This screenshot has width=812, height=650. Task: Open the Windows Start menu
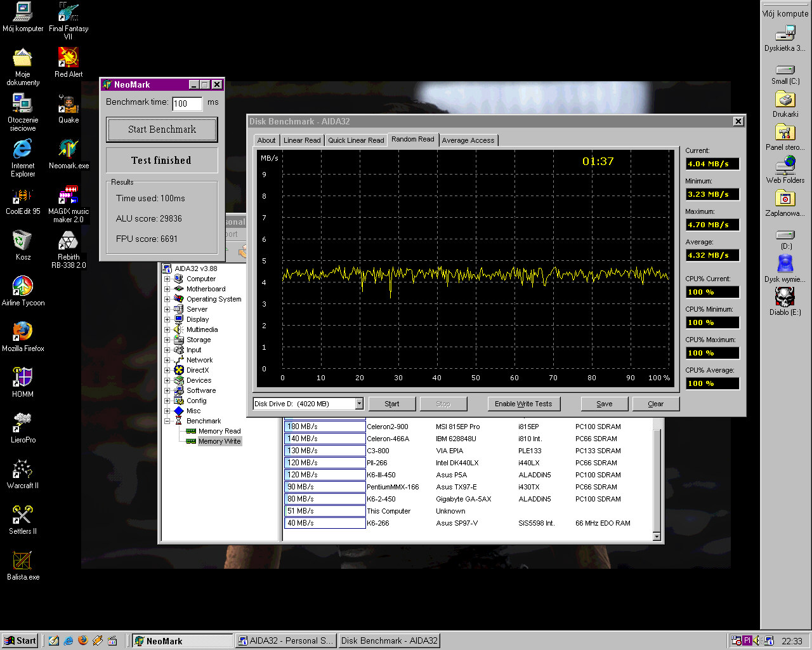[20, 640]
